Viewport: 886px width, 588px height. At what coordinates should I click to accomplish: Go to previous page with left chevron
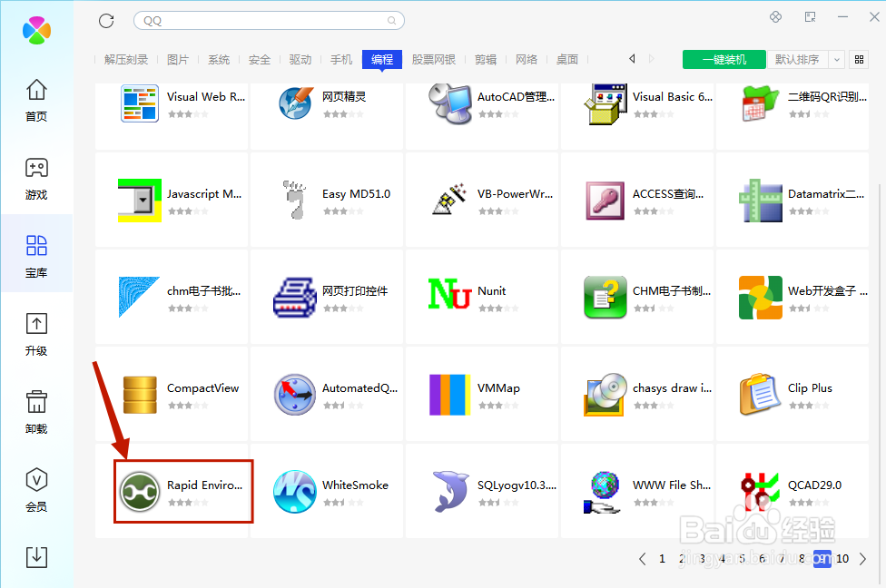point(642,559)
